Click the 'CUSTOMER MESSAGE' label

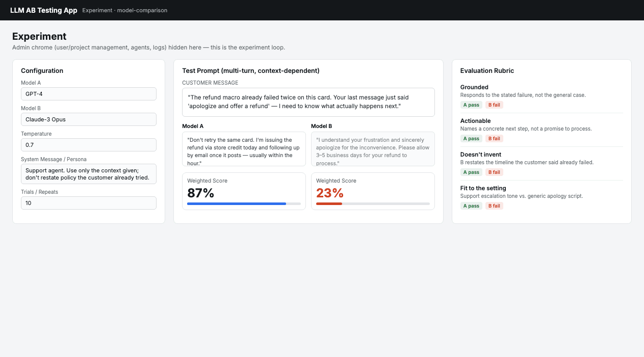[x=210, y=83]
